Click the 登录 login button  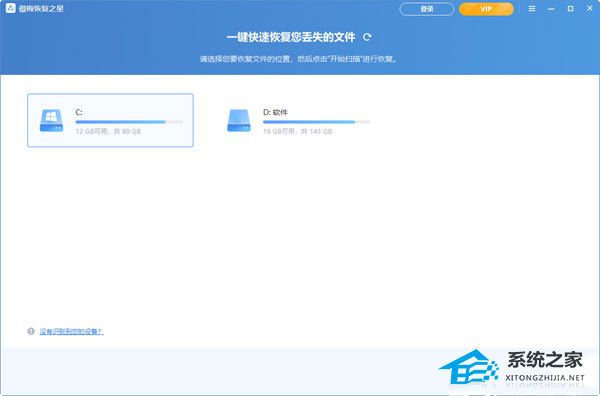point(427,9)
